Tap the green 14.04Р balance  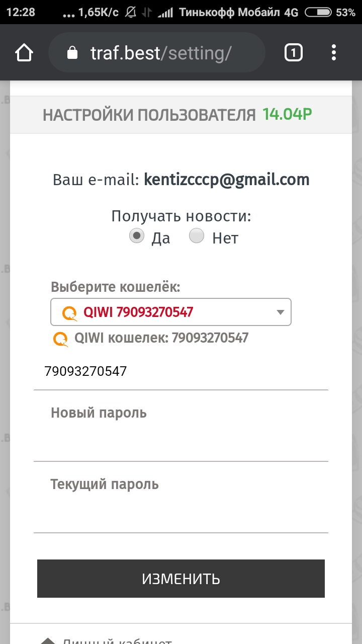[x=287, y=114]
